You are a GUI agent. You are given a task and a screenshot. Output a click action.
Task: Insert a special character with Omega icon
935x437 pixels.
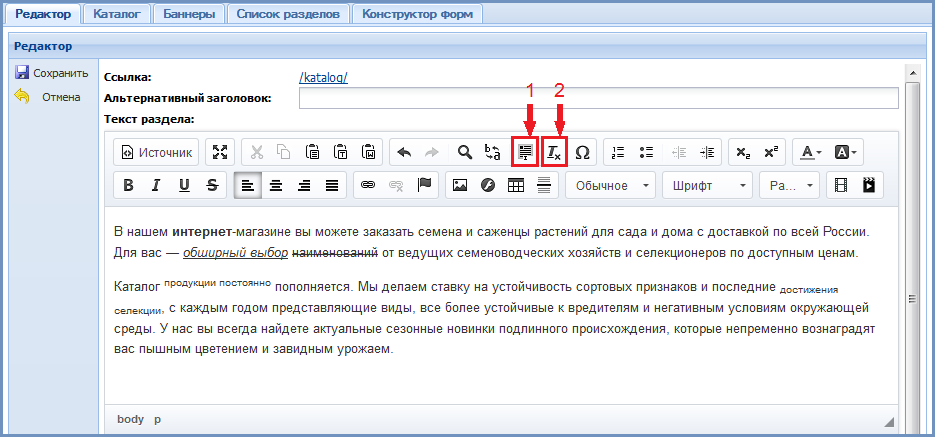(582, 152)
